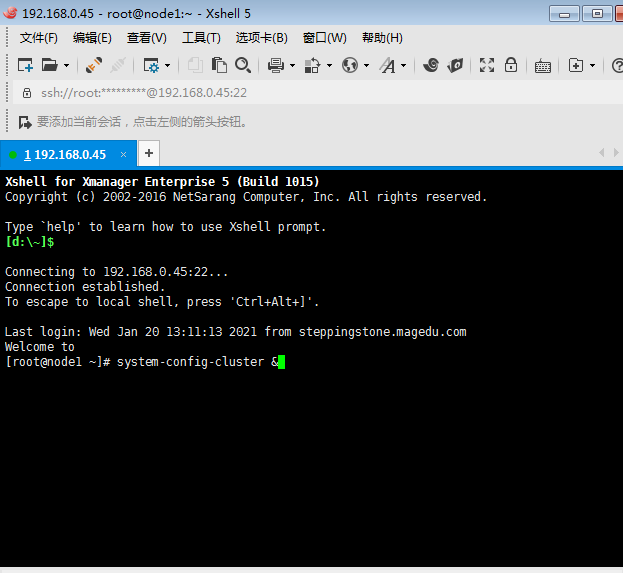Expand the color scheme dropdown arrow
Viewport: 623px width, 573px height.
[x=329, y=65]
